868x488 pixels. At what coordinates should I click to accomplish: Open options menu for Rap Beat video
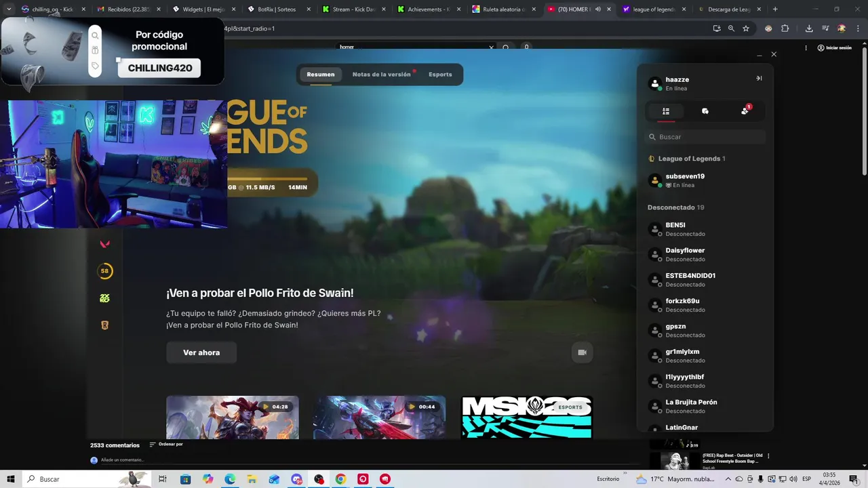(768, 456)
